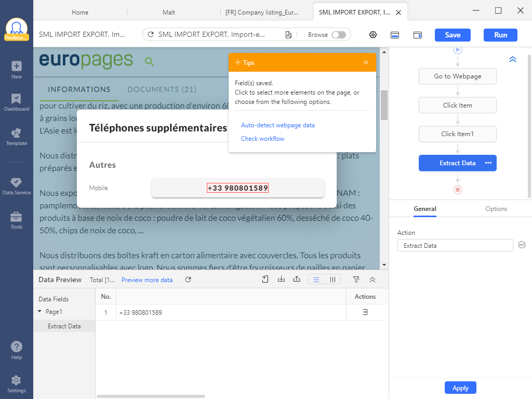
Task: Click the data cell +33 980801589 in row 1
Action: (x=231, y=312)
